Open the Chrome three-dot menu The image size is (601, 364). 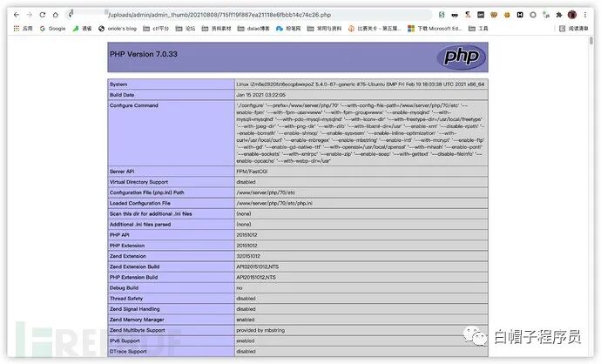[585, 15]
